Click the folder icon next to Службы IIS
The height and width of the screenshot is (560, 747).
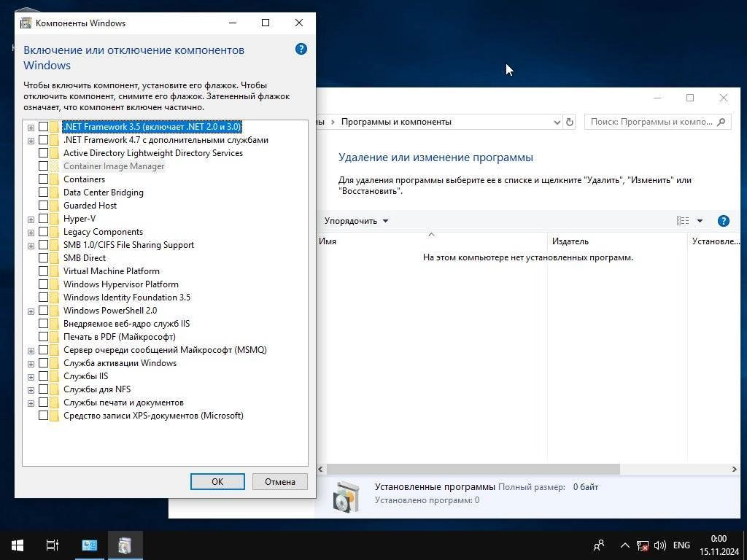(55, 376)
